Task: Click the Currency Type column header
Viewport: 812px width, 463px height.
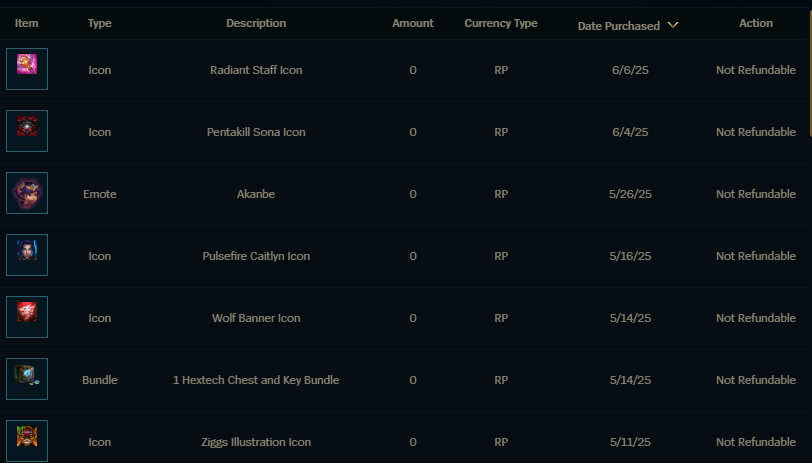Action: [501, 23]
